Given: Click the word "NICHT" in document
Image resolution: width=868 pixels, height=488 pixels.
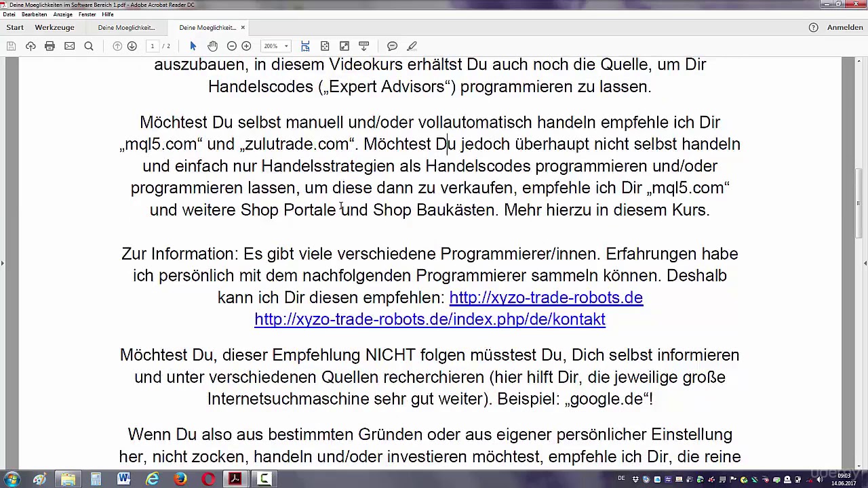Looking at the screenshot, I should pos(391,355).
